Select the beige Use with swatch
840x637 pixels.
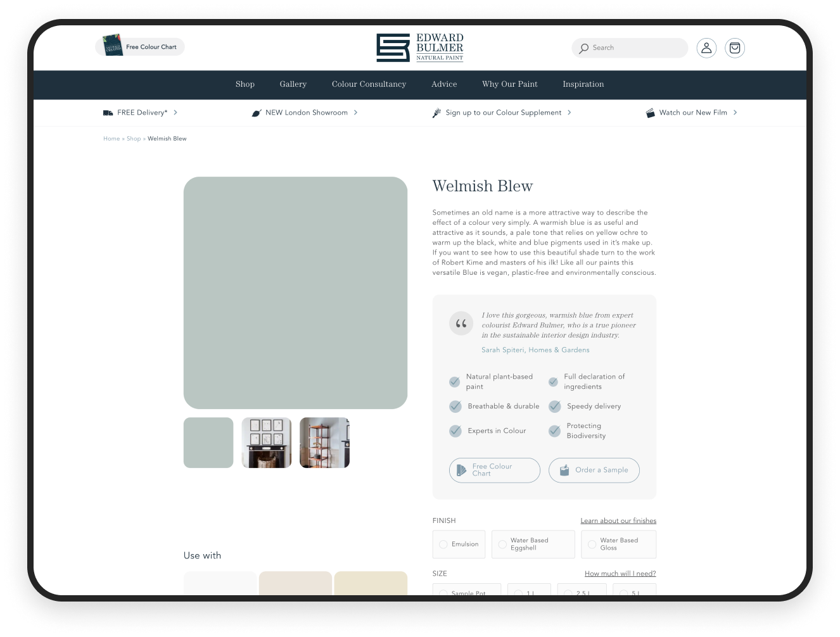(295, 583)
